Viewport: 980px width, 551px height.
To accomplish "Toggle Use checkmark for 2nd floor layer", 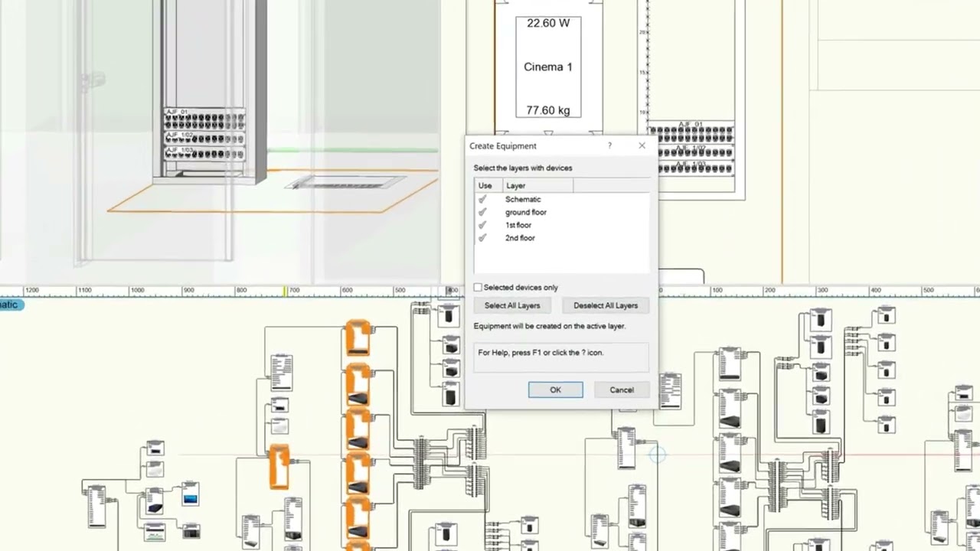I will tap(482, 238).
